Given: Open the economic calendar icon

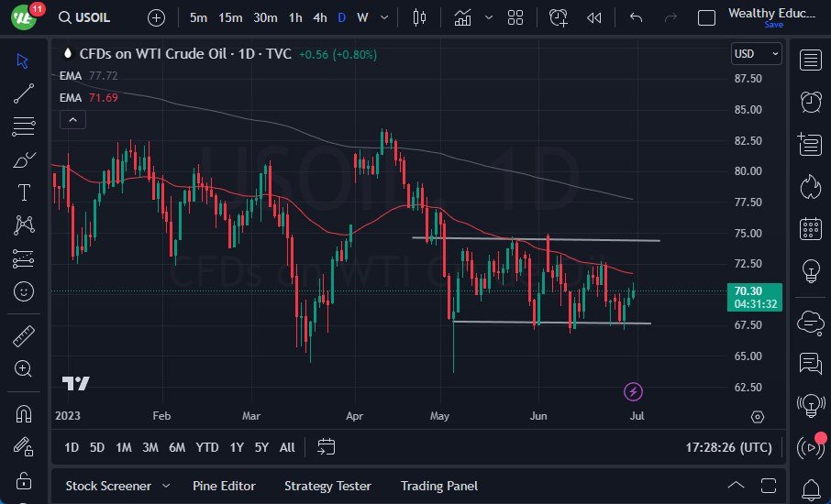Looking at the screenshot, I should (811, 228).
